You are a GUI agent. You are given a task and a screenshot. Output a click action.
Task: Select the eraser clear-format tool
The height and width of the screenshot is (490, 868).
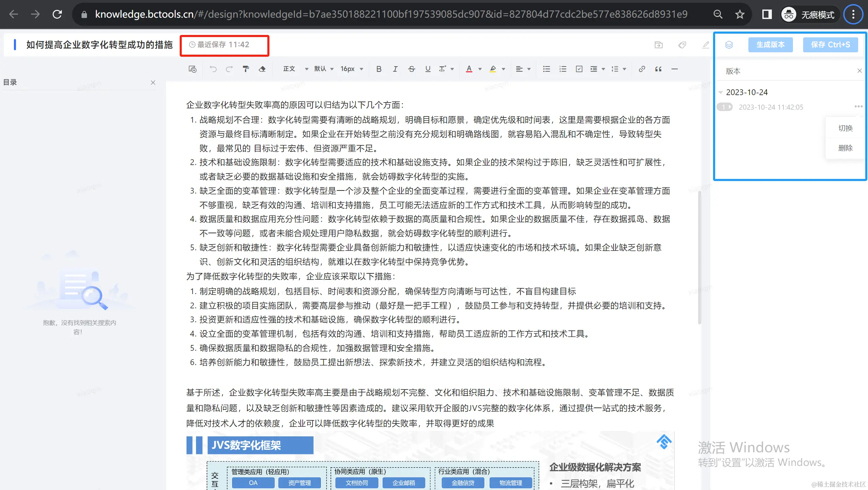coord(262,69)
